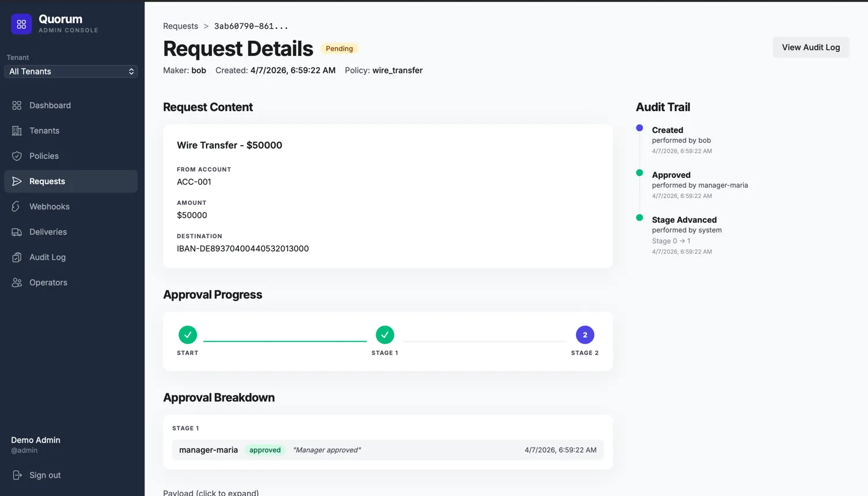Click the Operators people icon
This screenshot has width=868, height=496.
tap(17, 283)
